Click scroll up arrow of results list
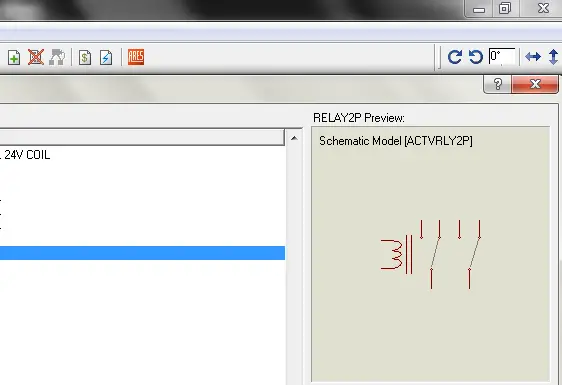 tap(294, 138)
